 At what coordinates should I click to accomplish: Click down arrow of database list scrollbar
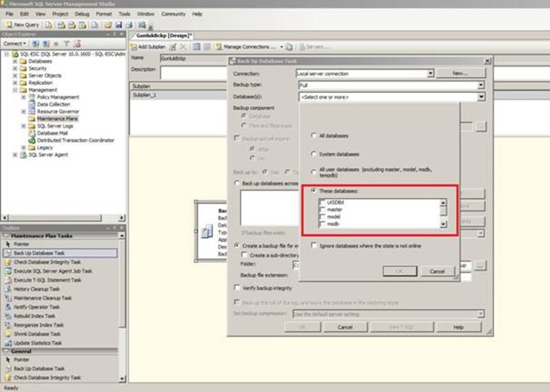[x=443, y=224]
